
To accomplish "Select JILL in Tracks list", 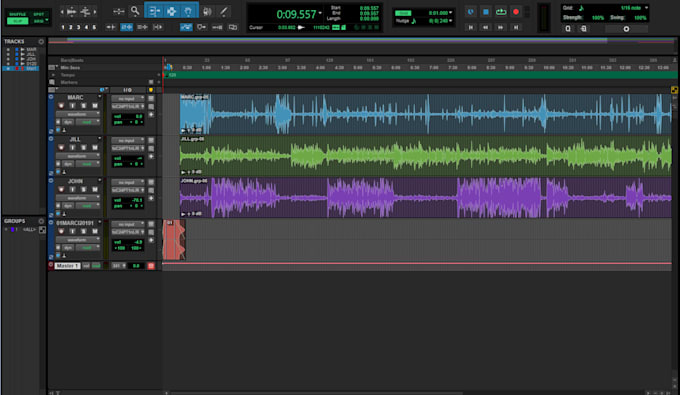I will 32,54.
